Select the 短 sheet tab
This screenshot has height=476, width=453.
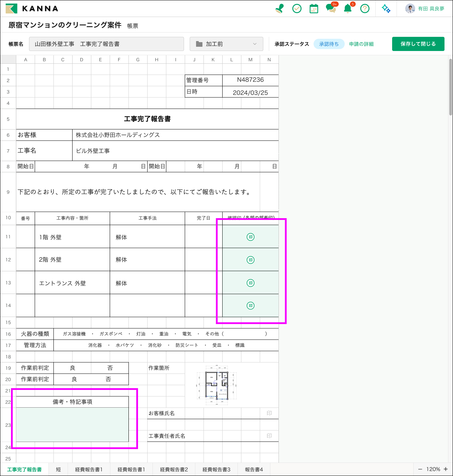(58, 469)
